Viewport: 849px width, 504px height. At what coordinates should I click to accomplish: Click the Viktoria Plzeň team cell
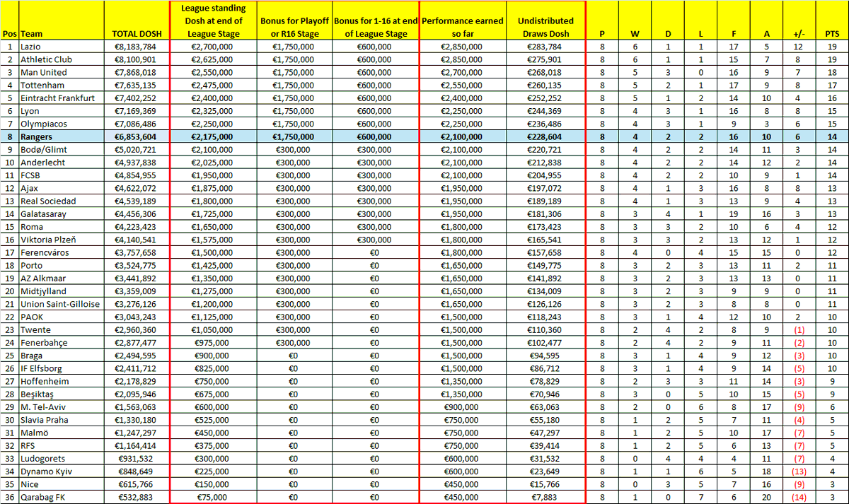62,240
